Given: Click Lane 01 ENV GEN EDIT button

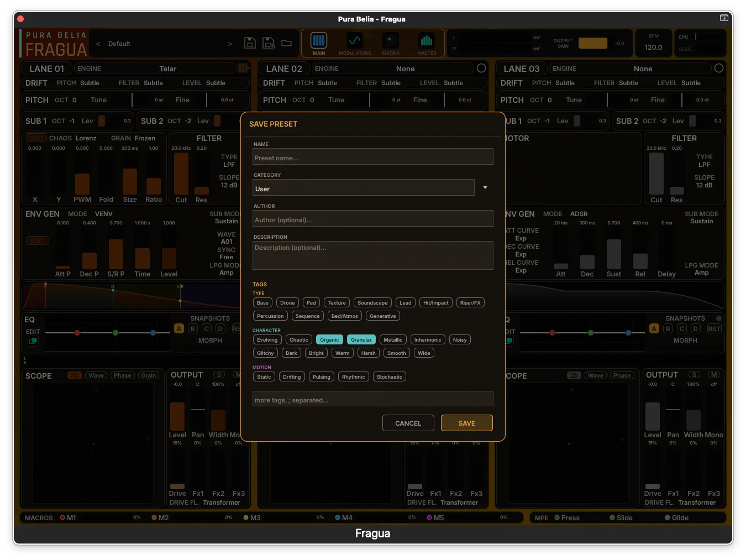Looking at the screenshot, I should point(37,241).
